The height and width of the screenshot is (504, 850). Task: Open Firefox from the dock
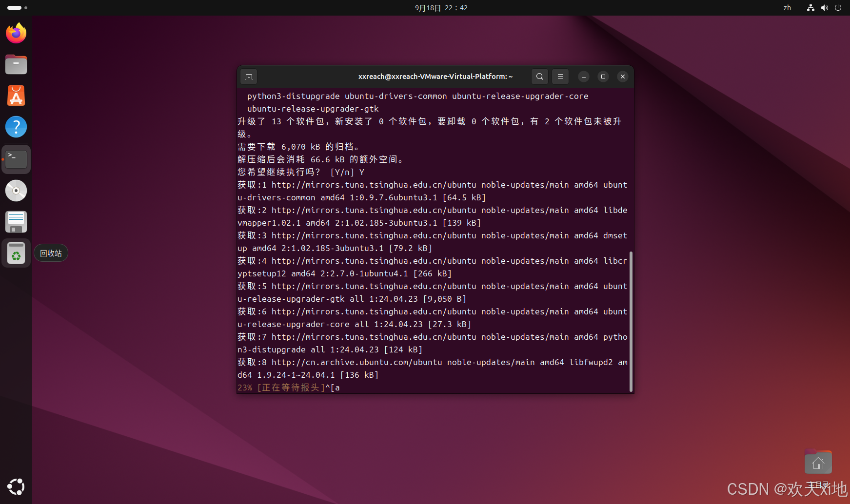pyautogui.click(x=16, y=33)
